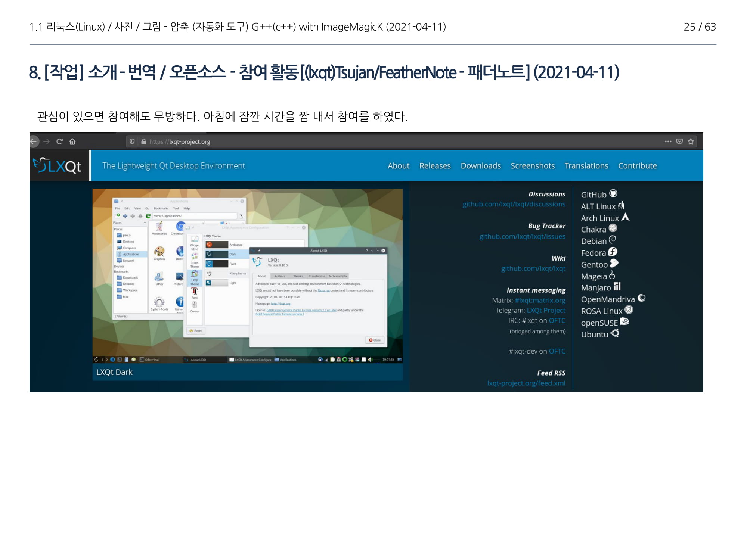
Task: Open the page actions three-dots menu
Action: (668, 141)
